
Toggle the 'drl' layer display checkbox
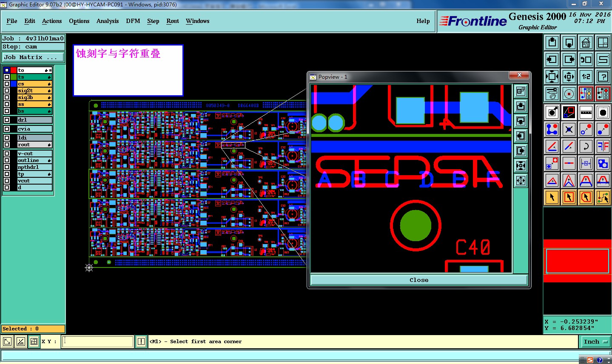pos(6,120)
